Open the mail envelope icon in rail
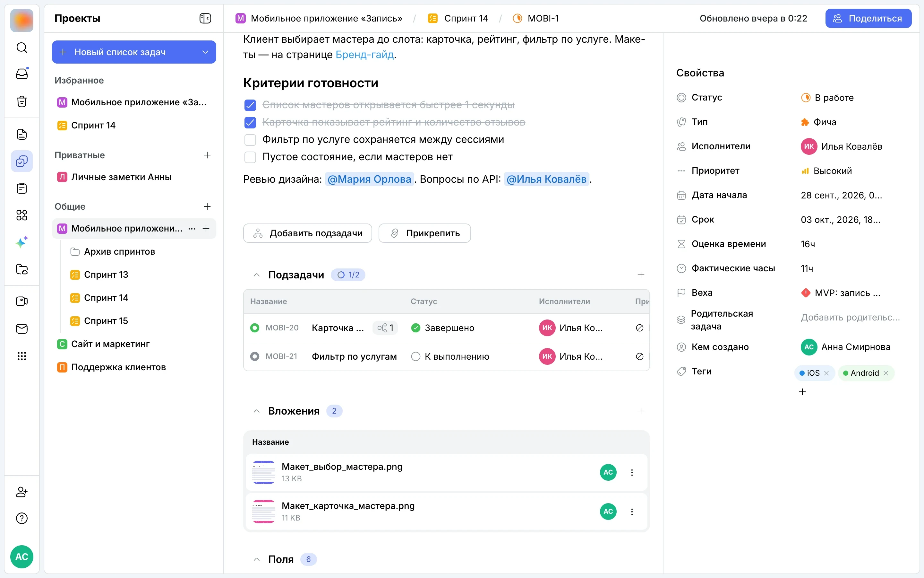The image size is (924, 578). 22,329
